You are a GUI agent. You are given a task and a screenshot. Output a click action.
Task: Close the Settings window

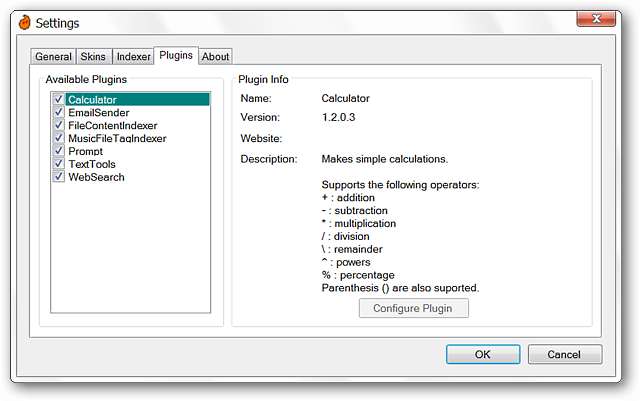[596, 19]
